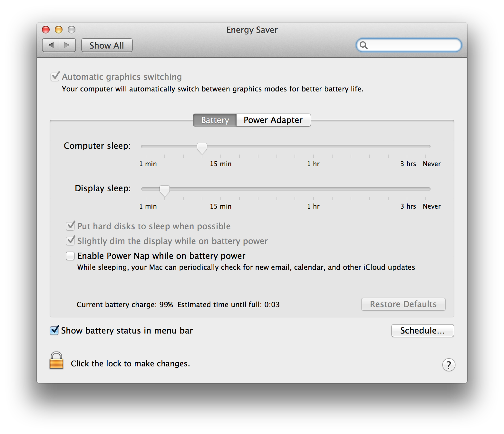Open help with the question mark button

(449, 365)
